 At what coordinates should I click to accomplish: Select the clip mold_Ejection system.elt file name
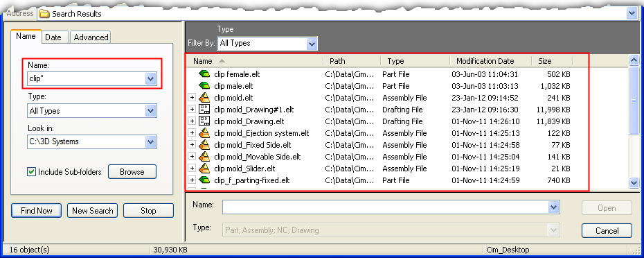pos(262,133)
